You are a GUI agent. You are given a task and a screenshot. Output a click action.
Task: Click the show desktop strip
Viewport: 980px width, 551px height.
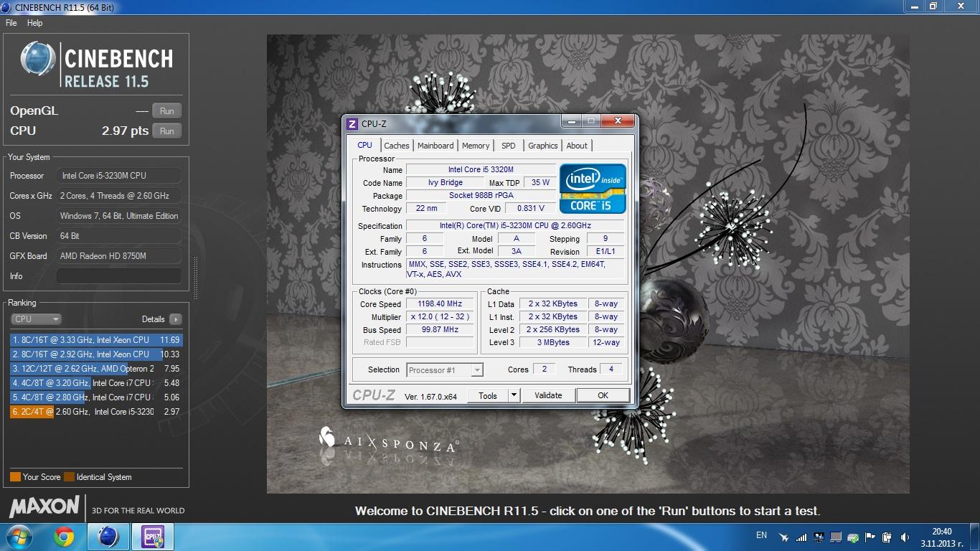tap(975, 537)
